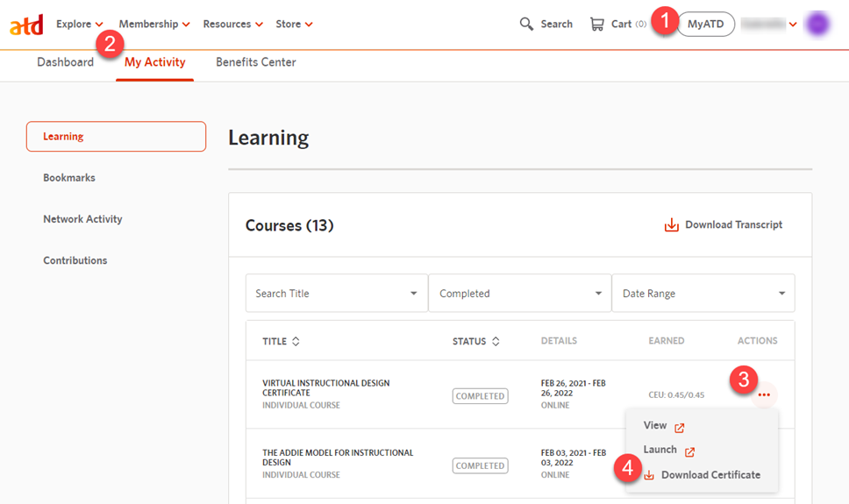Open the Completed status filter dropdown
Viewport: 849px width, 504px height.
pyautogui.click(x=520, y=294)
